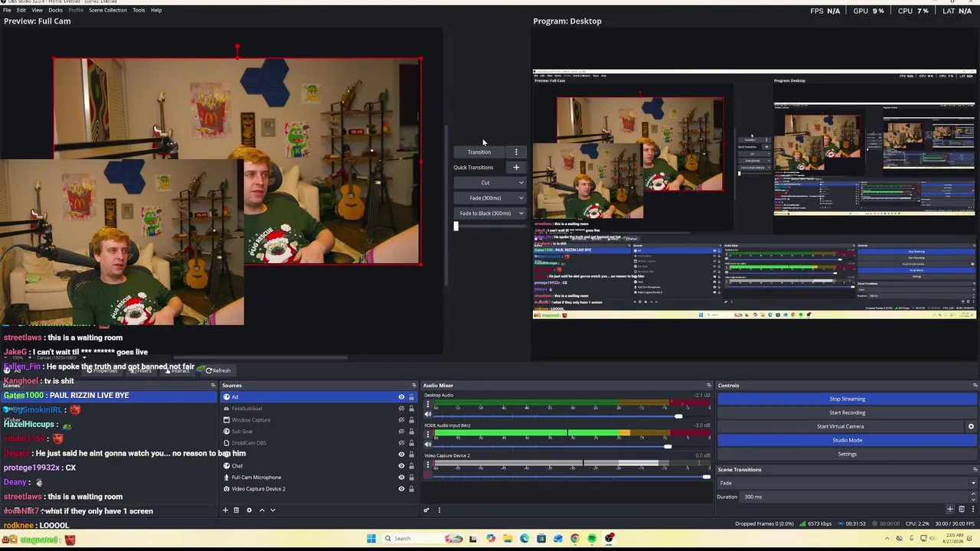Open the Fade to Black (300ms) dropdown
This screenshot has height=551, width=980.
(x=521, y=214)
